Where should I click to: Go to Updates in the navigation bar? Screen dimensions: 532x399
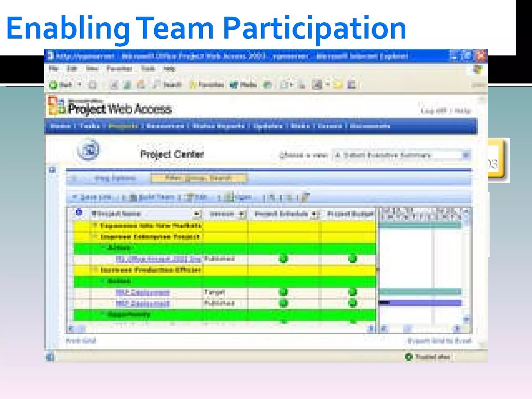(x=268, y=126)
